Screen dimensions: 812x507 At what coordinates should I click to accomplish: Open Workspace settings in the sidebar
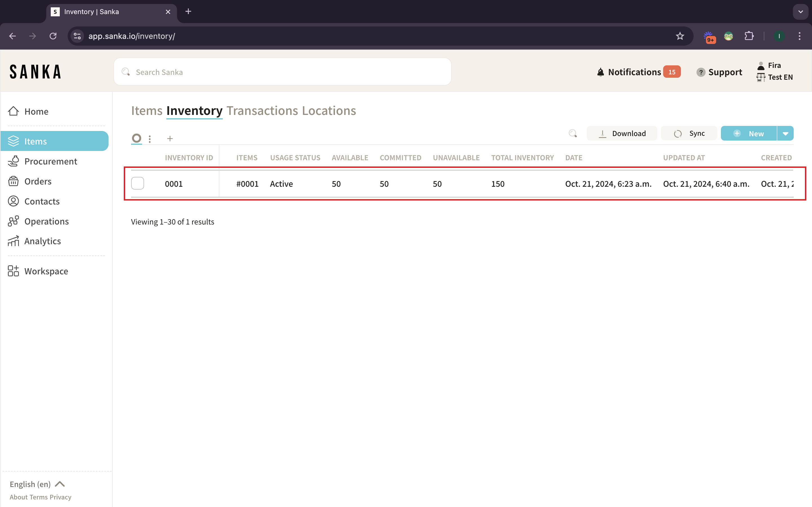[46, 271]
